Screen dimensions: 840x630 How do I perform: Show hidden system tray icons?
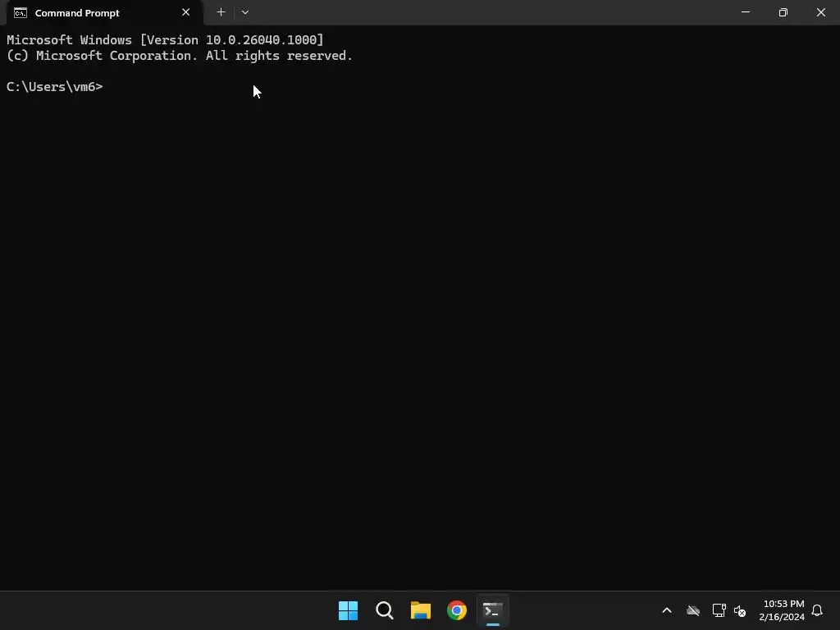click(667, 610)
